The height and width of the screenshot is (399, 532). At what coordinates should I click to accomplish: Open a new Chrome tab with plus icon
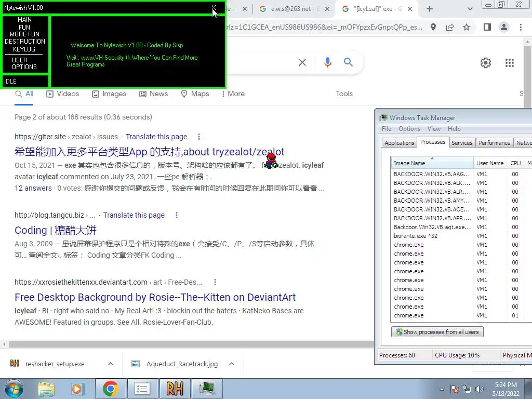pyautogui.click(x=430, y=9)
